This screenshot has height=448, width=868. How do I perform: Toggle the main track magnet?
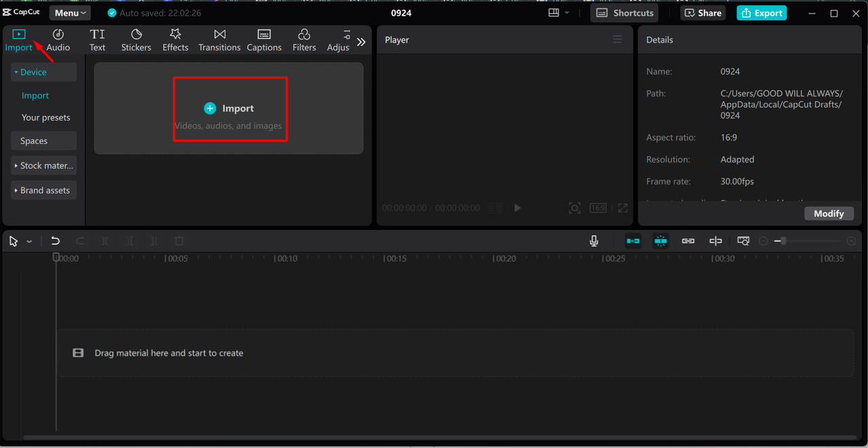click(x=633, y=241)
